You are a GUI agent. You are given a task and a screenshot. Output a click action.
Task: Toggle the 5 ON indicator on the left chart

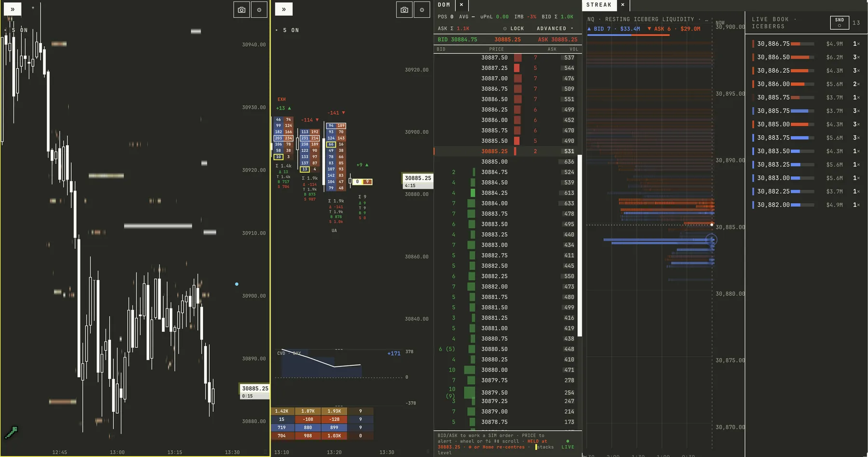pyautogui.click(x=16, y=30)
